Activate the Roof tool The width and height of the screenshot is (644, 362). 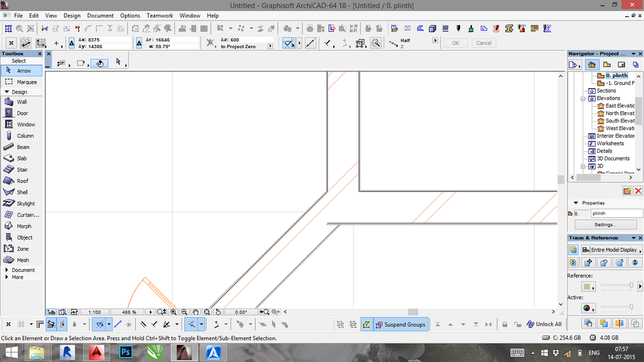coord(22,181)
